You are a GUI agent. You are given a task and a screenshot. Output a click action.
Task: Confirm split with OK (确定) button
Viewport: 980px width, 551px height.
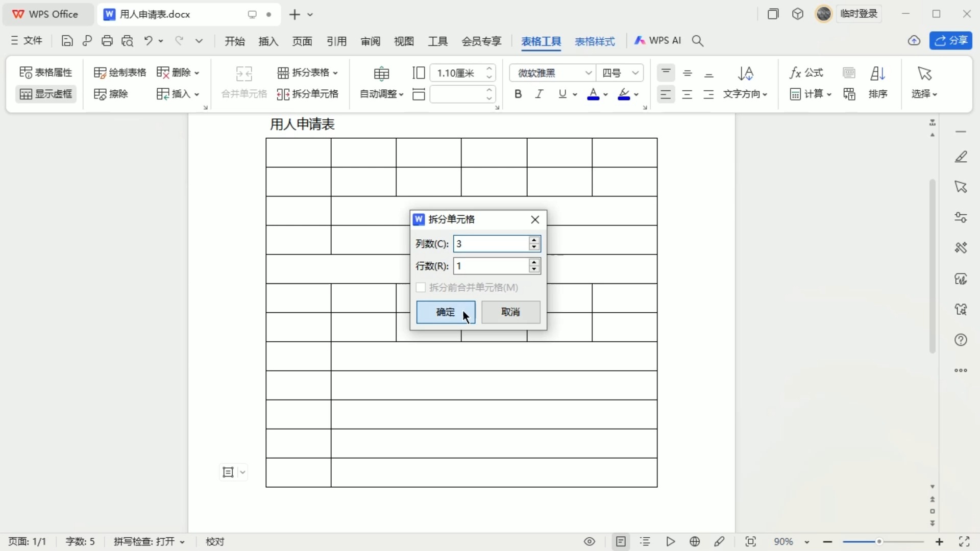445,312
